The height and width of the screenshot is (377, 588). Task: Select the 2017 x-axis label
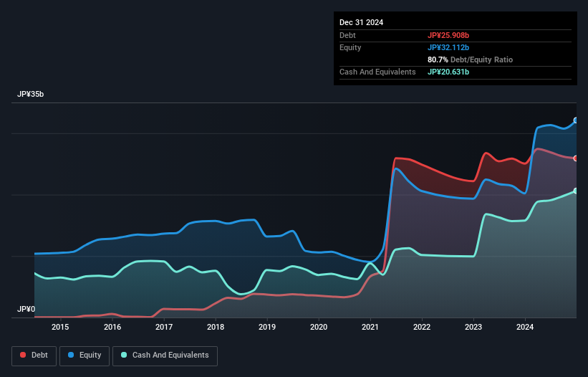click(164, 327)
